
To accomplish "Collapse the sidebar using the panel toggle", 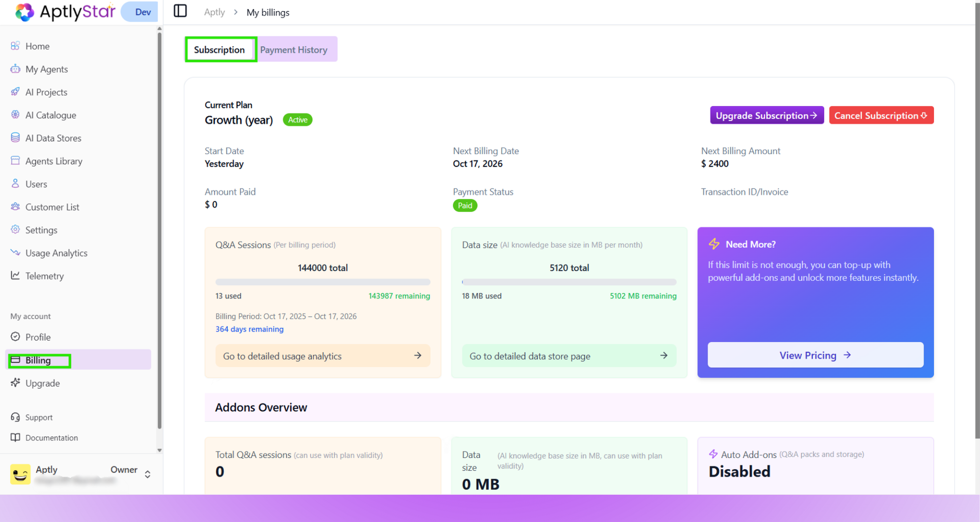I will (180, 11).
